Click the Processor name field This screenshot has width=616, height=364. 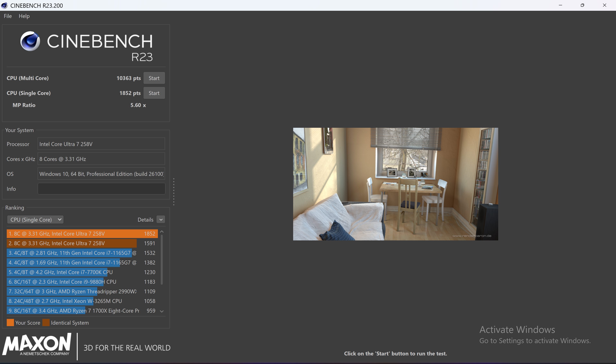tap(101, 144)
